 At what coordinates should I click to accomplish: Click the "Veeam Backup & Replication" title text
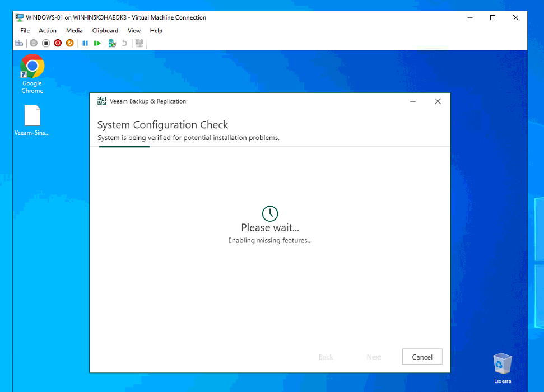148,101
